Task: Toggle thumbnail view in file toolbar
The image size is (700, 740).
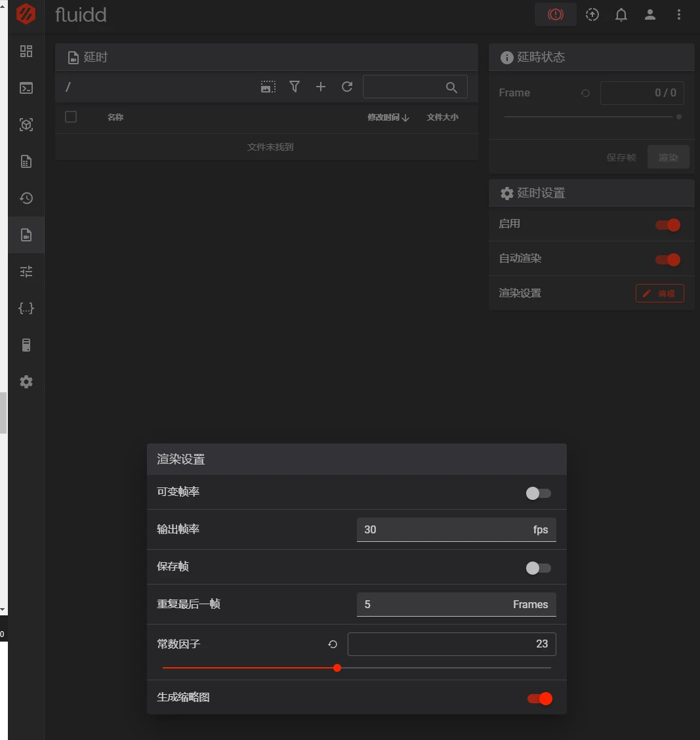Action: [x=268, y=87]
